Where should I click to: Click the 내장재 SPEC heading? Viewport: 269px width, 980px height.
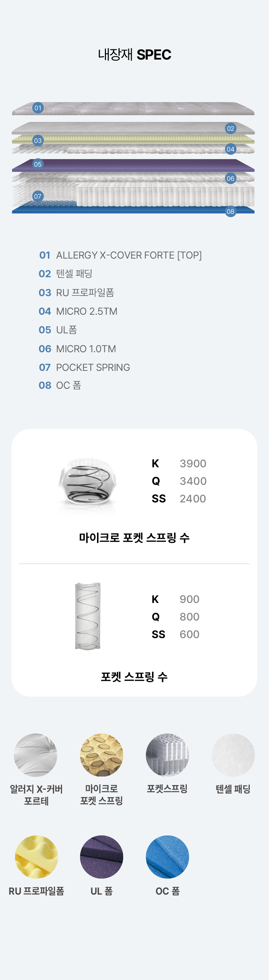[x=134, y=54]
